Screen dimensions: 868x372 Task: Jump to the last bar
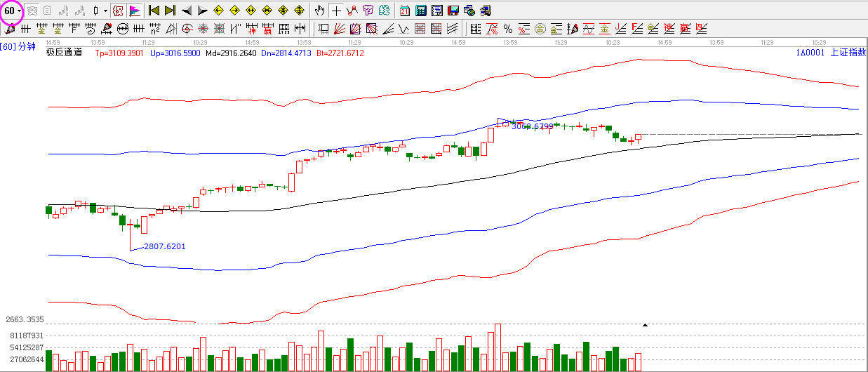tap(170, 11)
